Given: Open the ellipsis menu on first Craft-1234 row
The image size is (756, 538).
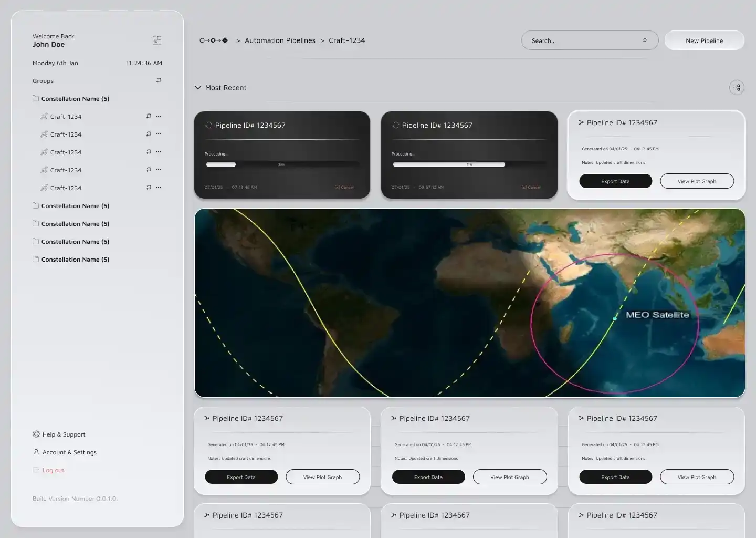Looking at the screenshot, I should point(159,116).
